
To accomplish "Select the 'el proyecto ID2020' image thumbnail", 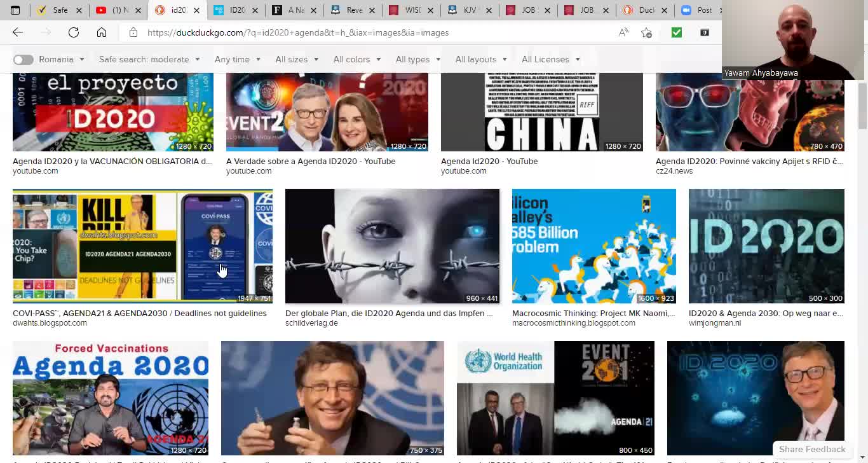I will (x=113, y=112).
